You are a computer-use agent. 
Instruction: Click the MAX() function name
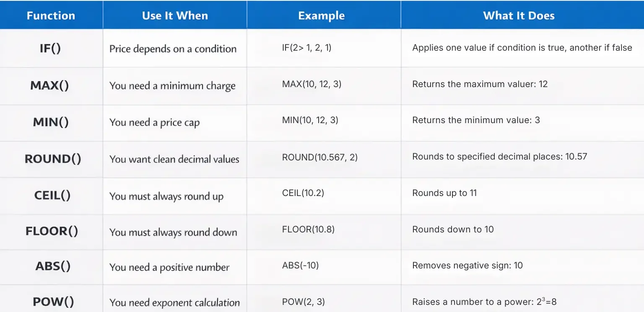[x=49, y=86]
